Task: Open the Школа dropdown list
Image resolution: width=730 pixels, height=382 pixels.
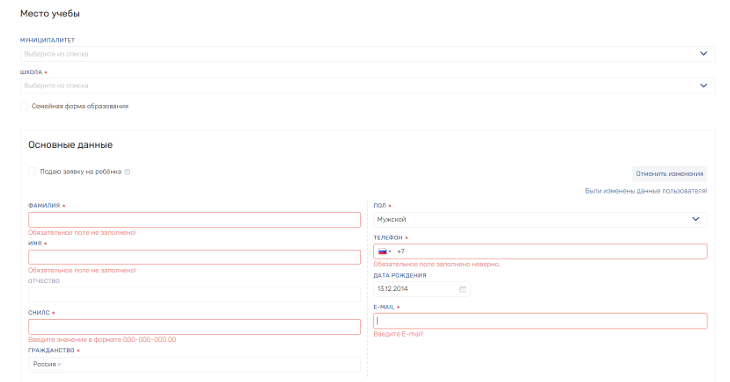Action: (x=367, y=86)
